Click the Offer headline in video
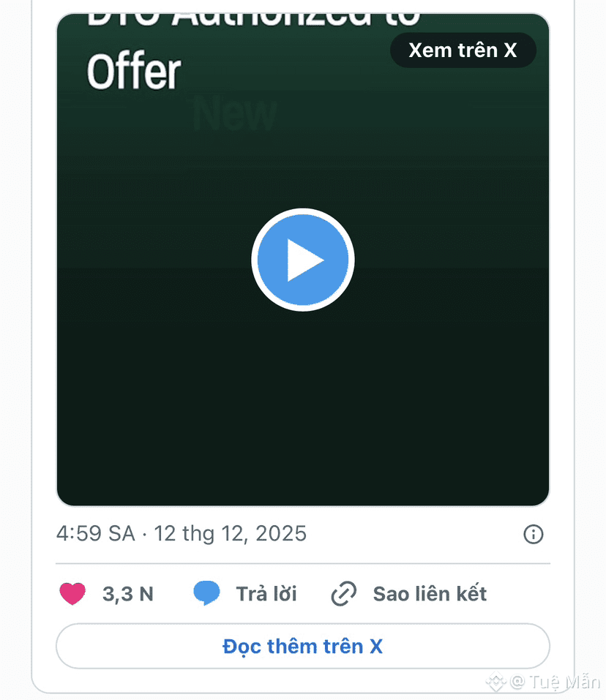 [133, 72]
